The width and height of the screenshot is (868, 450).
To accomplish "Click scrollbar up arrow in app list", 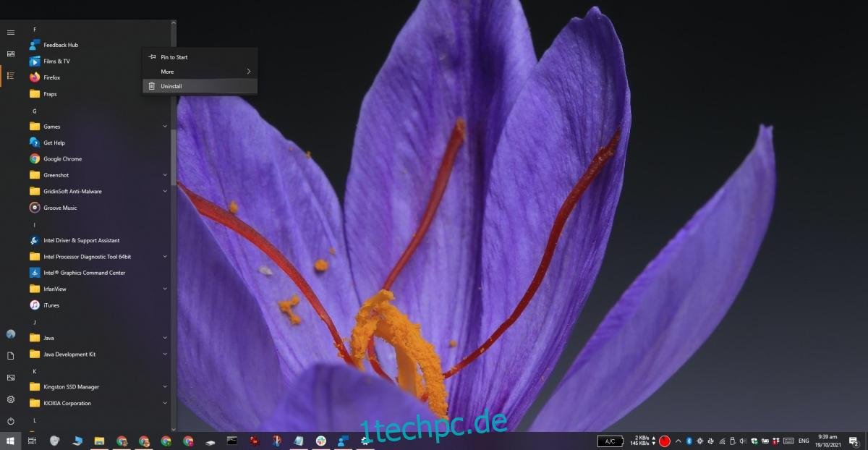I will pyautogui.click(x=174, y=24).
